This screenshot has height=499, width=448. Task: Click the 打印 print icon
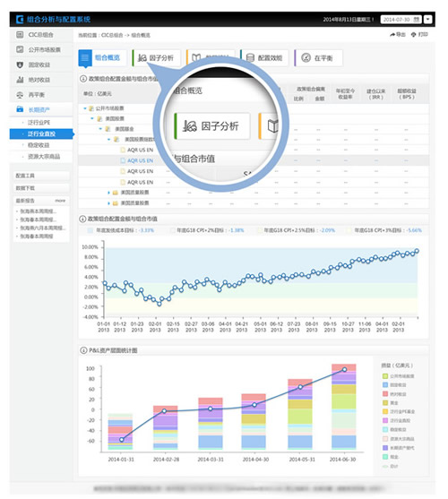tap(413, 34)
